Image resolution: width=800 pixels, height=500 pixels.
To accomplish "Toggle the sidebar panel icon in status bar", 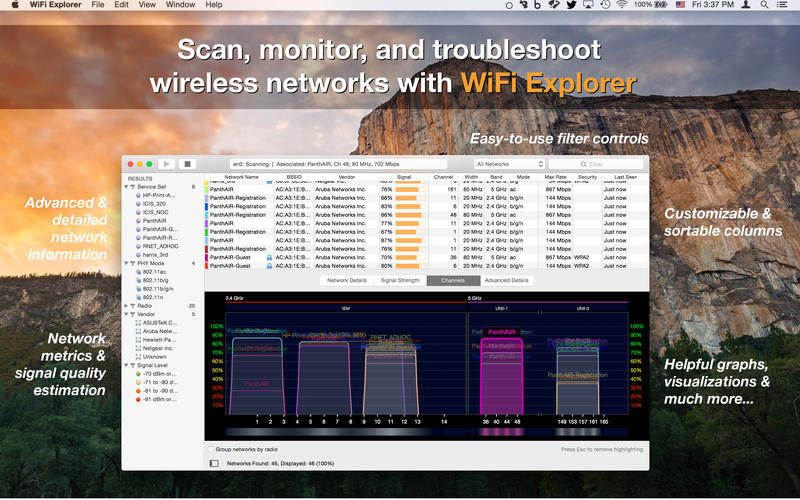I will pyautogui.click(x=214, y=464).
